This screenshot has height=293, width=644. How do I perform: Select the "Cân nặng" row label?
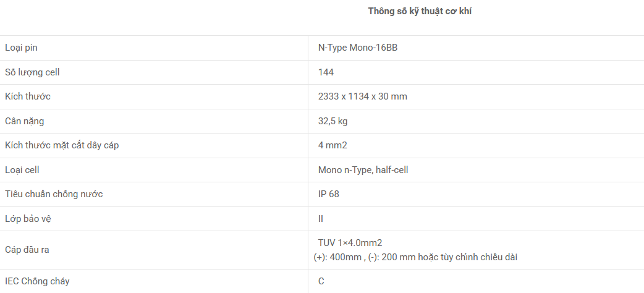click(x=24, y=121)
